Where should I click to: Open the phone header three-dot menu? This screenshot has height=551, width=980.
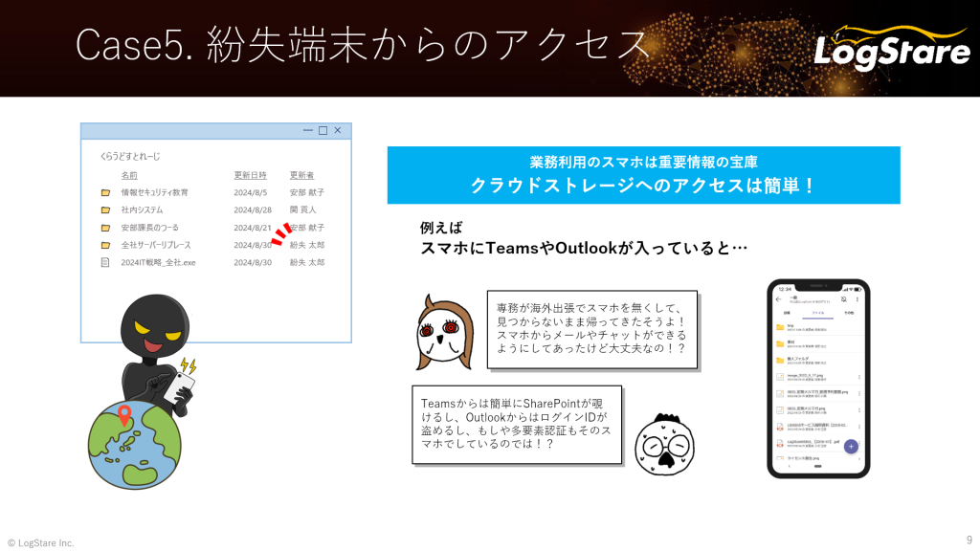point(857,299)
